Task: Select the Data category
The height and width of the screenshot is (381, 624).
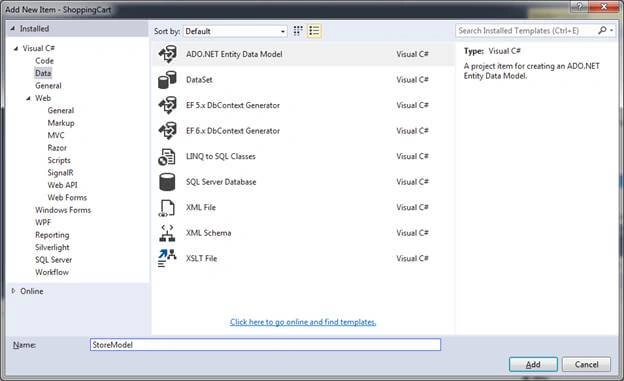Action: [x=43, y=73]
